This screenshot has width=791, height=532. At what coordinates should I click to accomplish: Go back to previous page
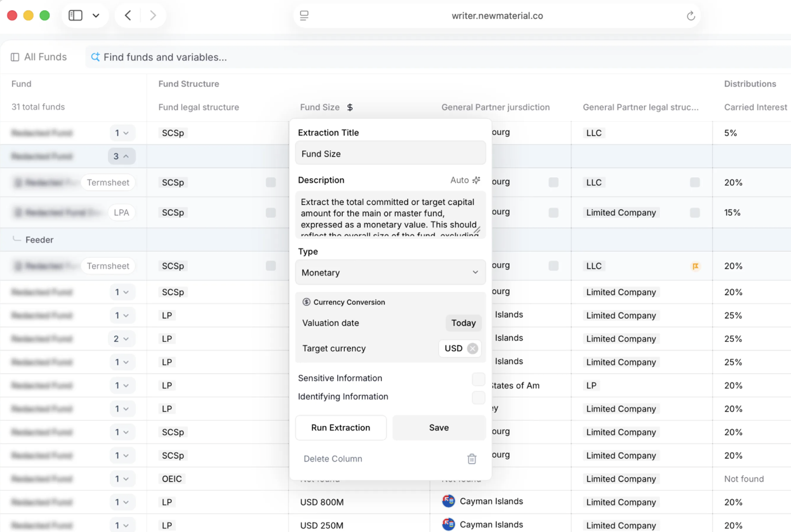click(128, 15)
